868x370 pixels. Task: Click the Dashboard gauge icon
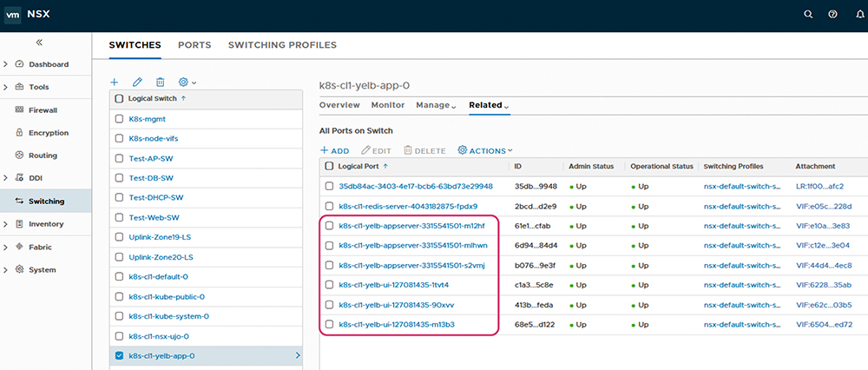coord(19,64)
